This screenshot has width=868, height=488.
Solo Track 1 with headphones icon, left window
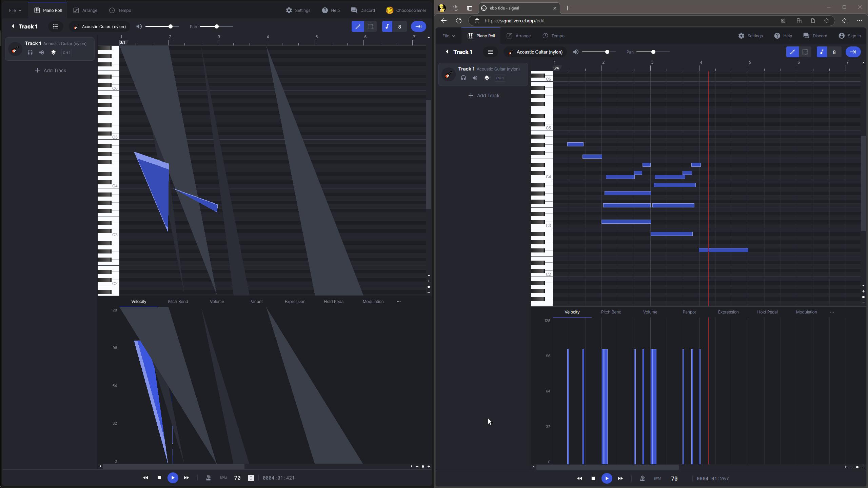tap(30, 53)
